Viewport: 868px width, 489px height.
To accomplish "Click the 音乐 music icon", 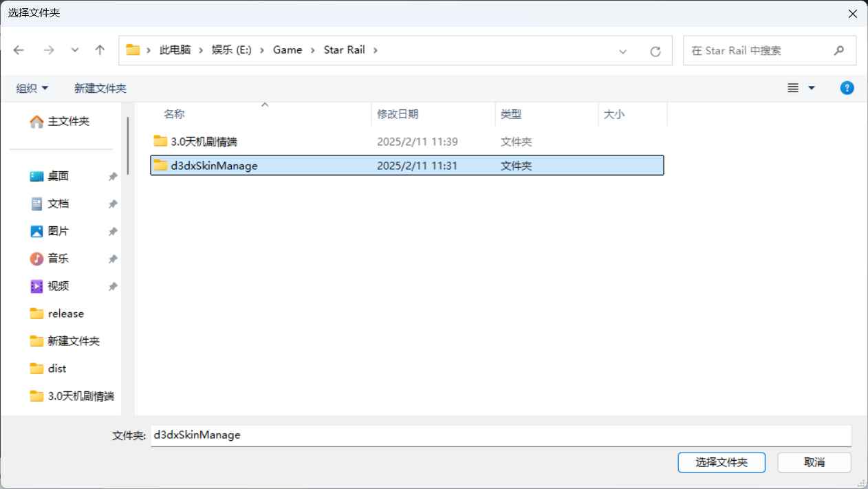I will point(36,259).
